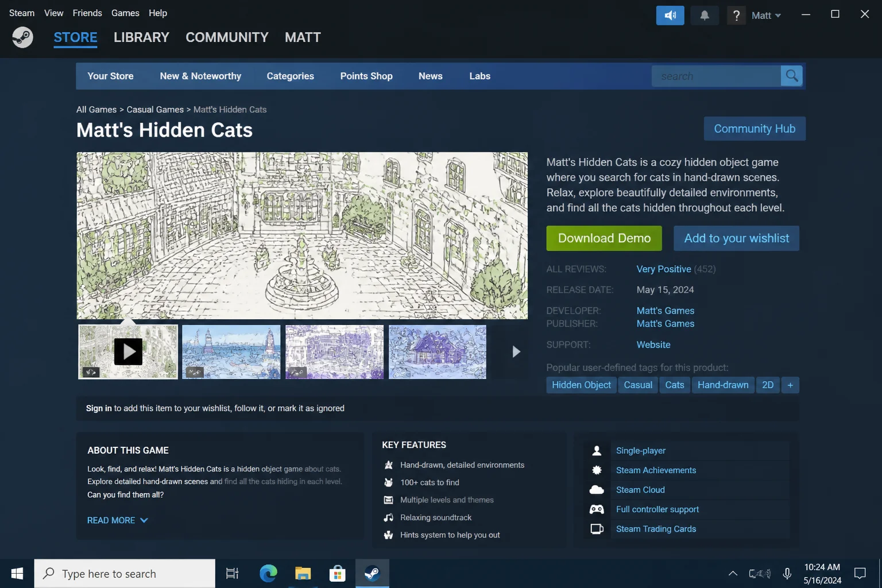This screenshot has width=882, height=588.
Task: Click the hand-drawn environments feature icon
Action: pos(389,465)
